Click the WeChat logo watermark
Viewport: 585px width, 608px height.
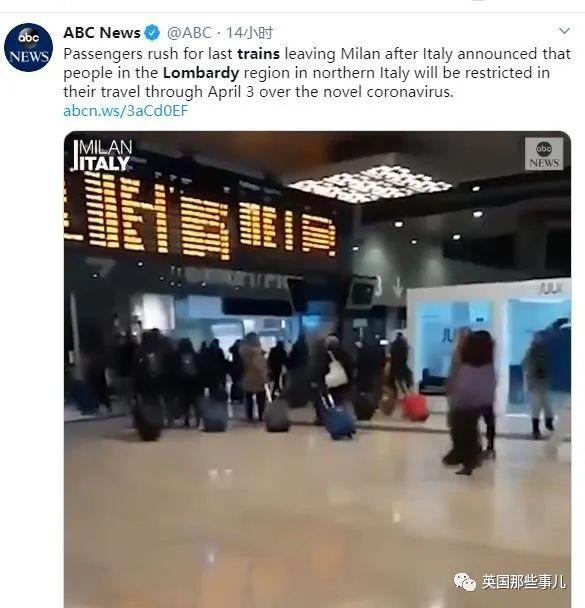pos(464,582)
